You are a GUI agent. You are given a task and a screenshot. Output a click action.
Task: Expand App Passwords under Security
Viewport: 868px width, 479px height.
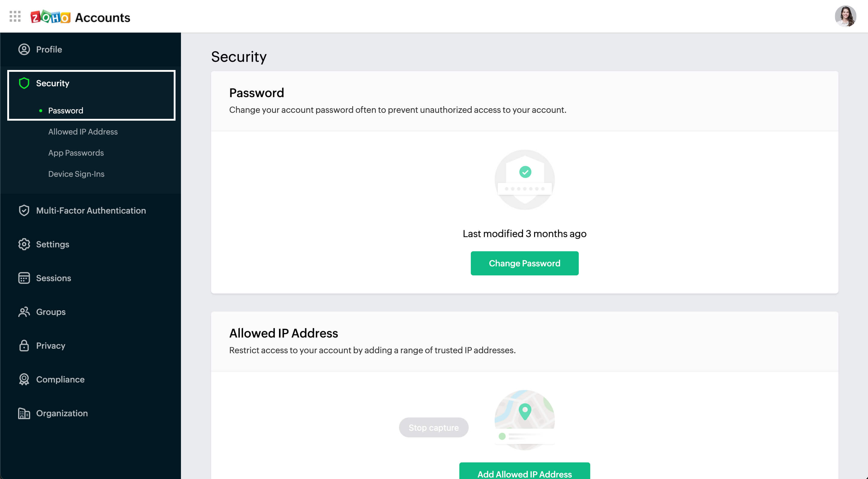pos(75,152)
